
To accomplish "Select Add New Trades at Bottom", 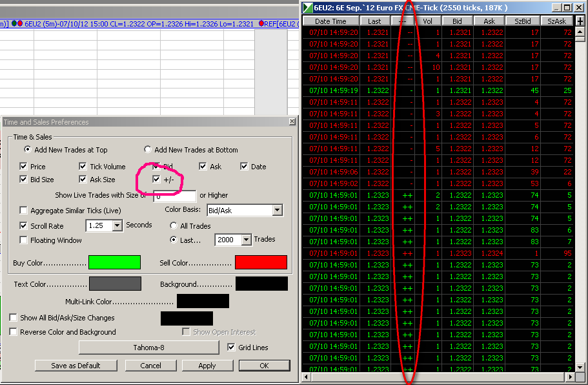I will [x=148, y=150].
